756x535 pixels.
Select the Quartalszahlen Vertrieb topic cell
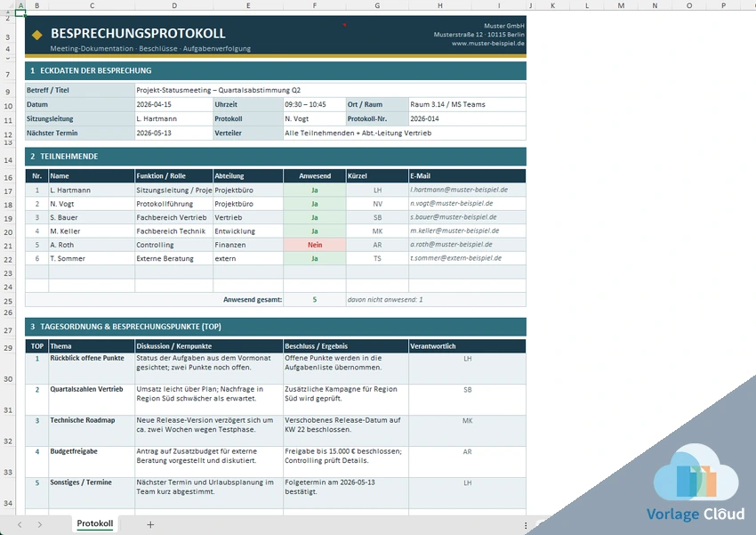(92, 400)
